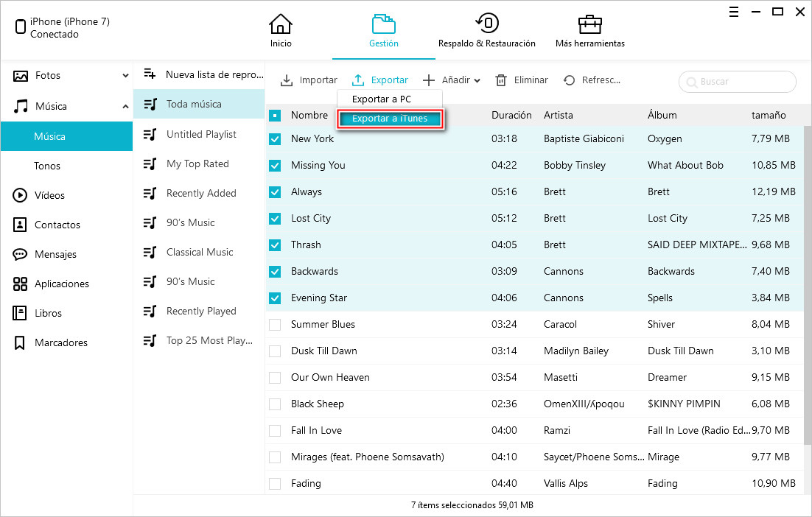Open the Gestión folder icon tab
Viewport: 812px width, 517px height.
coord(383,24)
